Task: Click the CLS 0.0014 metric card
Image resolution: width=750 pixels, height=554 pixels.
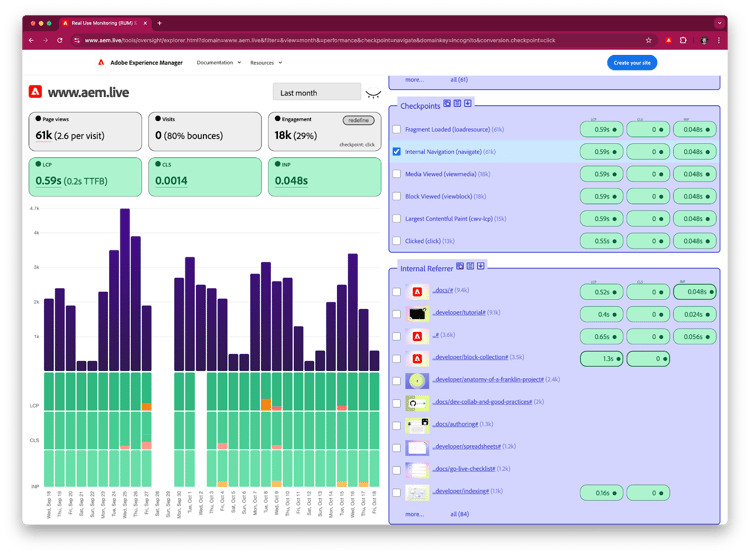Action: pyautogui.click(x=205, y=177)
